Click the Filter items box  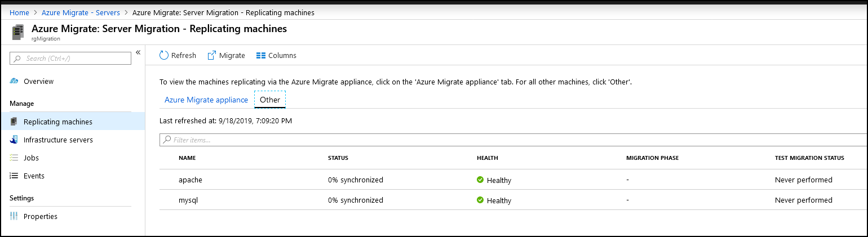pos(513,140)
